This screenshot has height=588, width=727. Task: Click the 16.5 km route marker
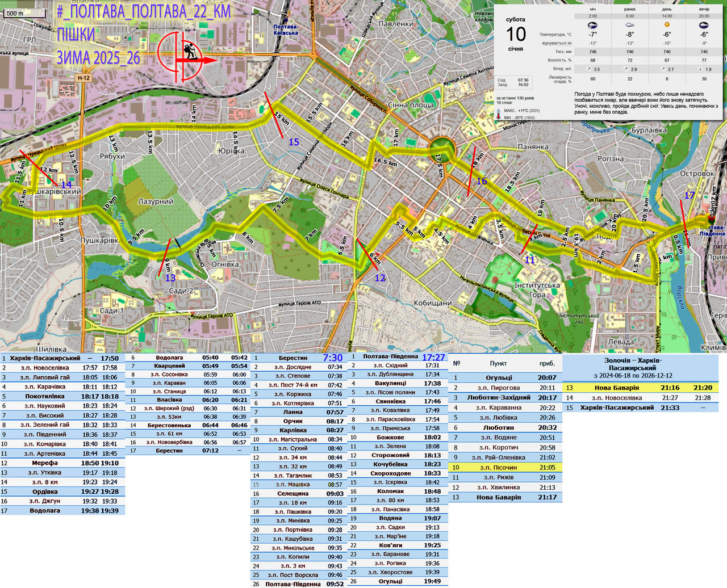385,162
